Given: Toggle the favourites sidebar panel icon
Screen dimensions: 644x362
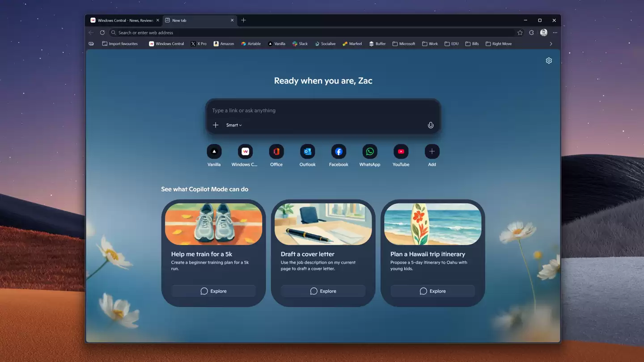Looking at the screenshot, I should tap(91, 43).
